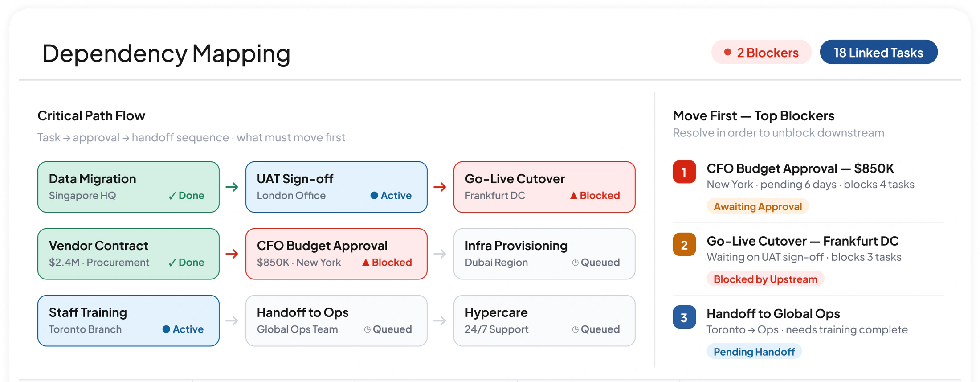This screenshot has width=980, height=382.
Task: Open the 18 Linked Tasks button
Action: [878, 52]
